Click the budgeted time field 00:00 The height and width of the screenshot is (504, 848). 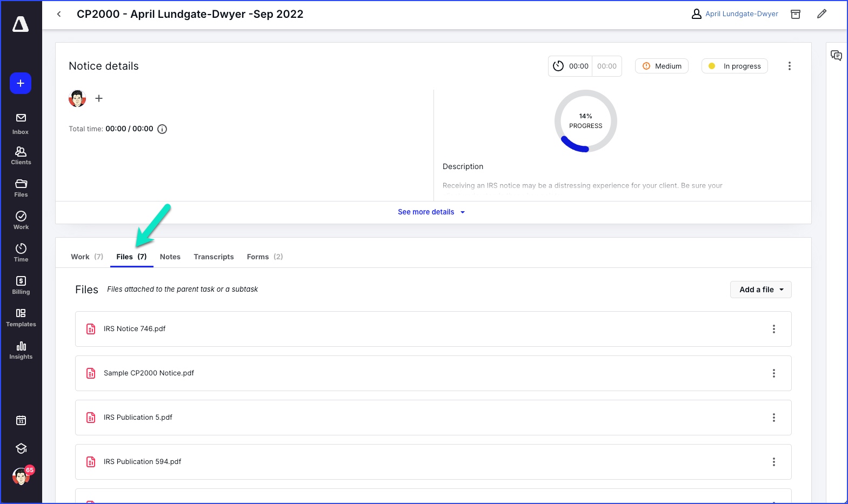click(607, 66)
